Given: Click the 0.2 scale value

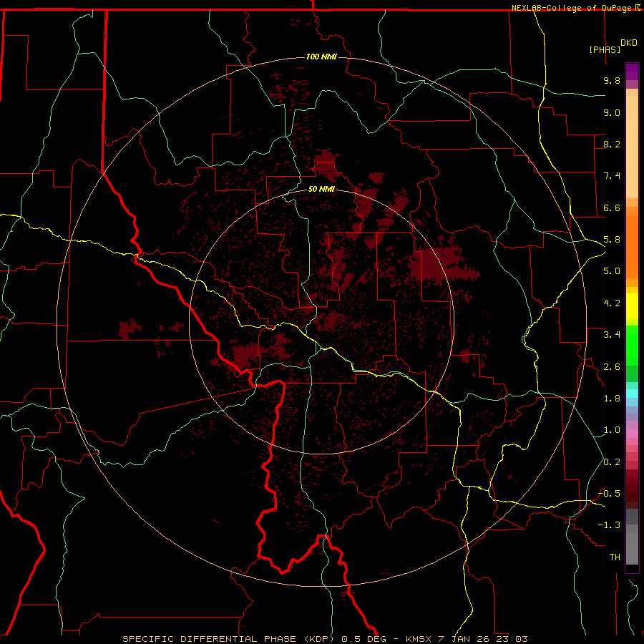Looking at the screenshot, I should (612, 462).
